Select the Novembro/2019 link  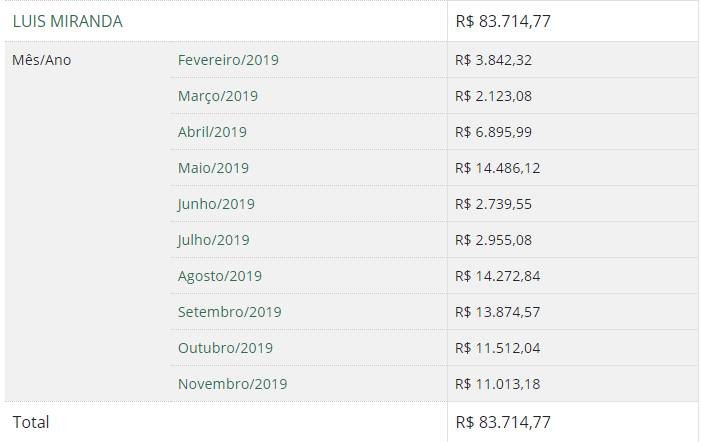tap(232, 384)
